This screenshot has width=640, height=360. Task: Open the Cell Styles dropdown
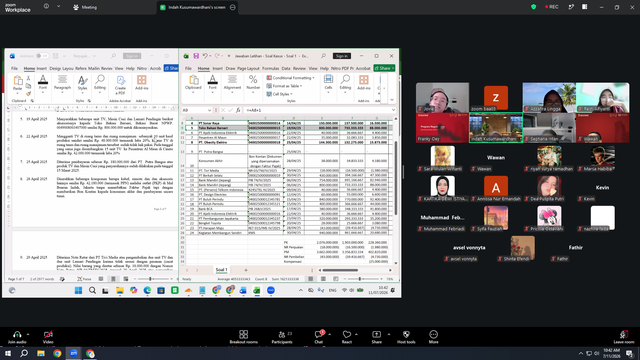pos(280,94)
